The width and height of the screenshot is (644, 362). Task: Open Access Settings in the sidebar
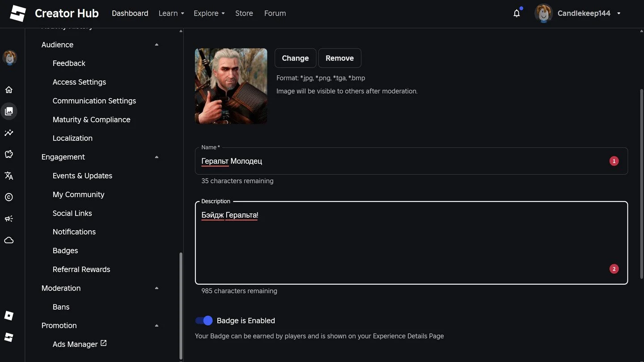click(79, 82)
